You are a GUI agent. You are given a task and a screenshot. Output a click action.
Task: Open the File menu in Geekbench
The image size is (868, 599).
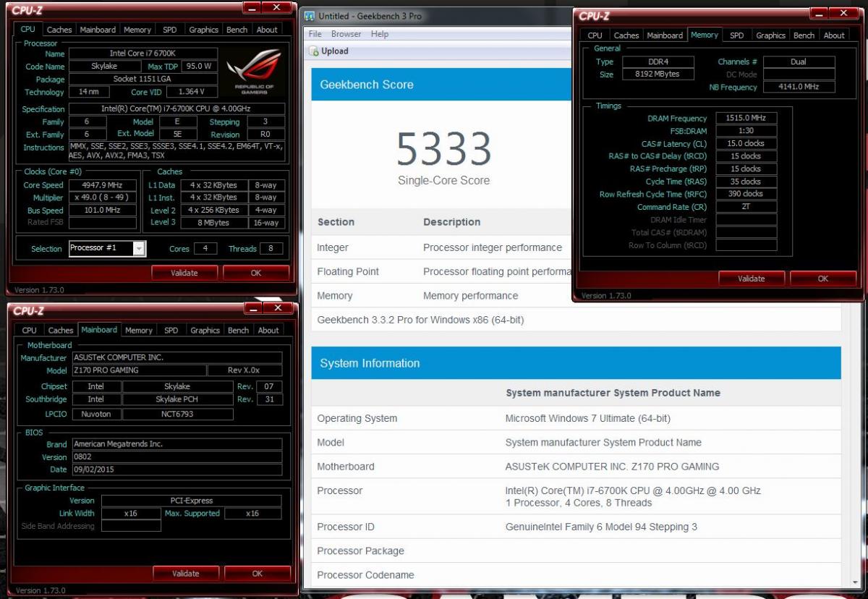(x=315, y=34)
